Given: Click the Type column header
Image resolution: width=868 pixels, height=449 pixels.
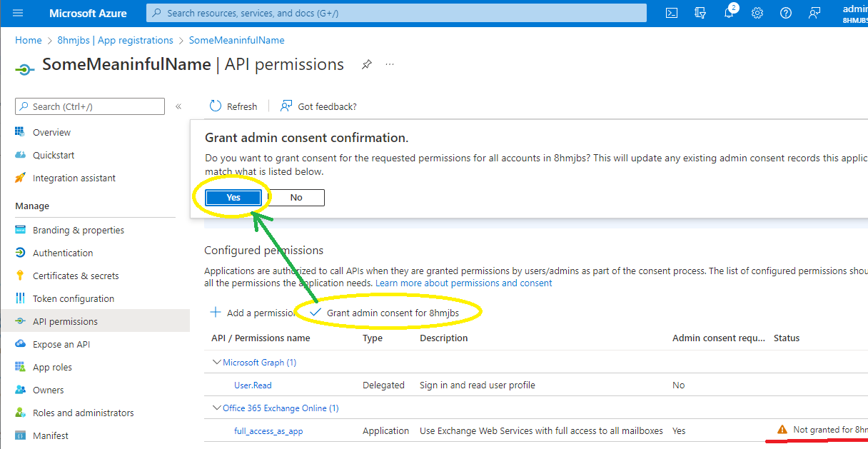Looking at the screenshot, I should (373, 338).
